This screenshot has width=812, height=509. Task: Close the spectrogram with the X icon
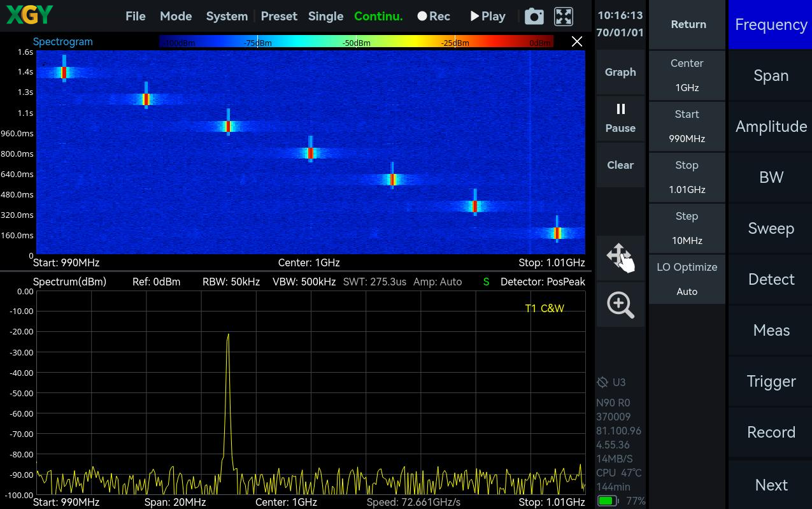coord(577,42)
